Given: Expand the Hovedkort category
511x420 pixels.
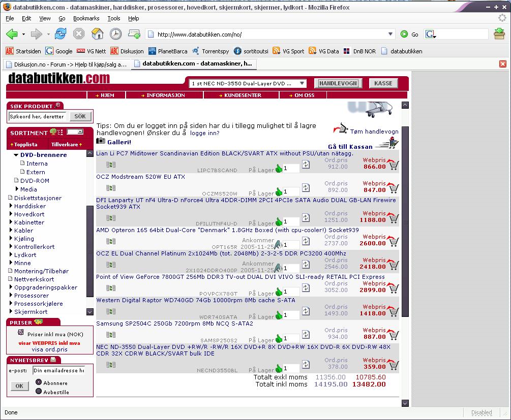Looking at the screenshot, I should pos(11,214).
